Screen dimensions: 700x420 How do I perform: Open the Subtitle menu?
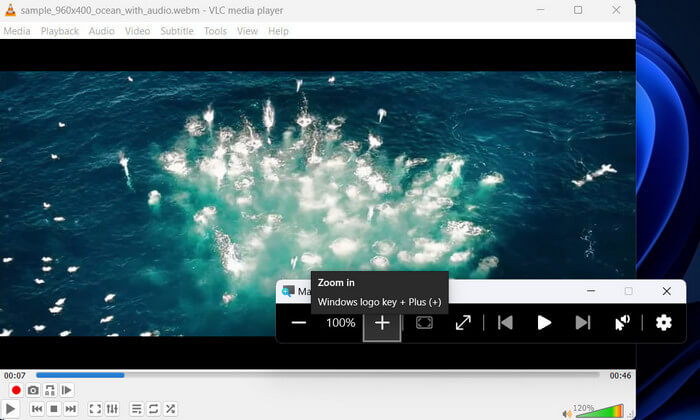click(x=176, y=31)
